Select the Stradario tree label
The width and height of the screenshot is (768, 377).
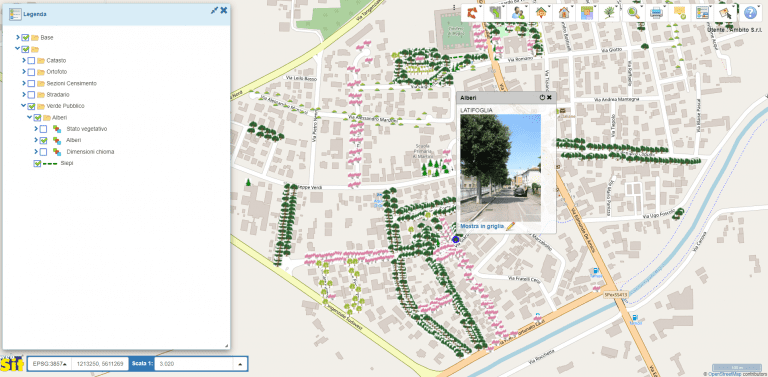click(x=58, y=94)
